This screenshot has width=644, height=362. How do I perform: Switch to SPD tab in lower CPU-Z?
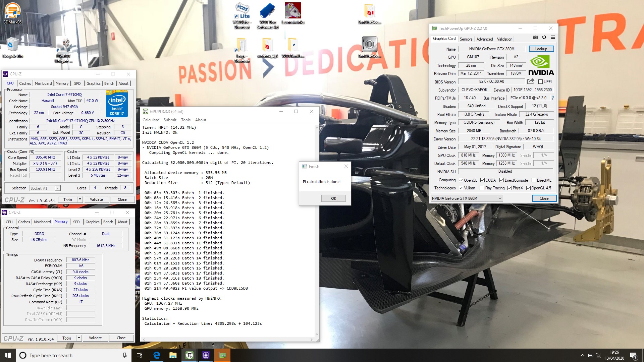76,222
